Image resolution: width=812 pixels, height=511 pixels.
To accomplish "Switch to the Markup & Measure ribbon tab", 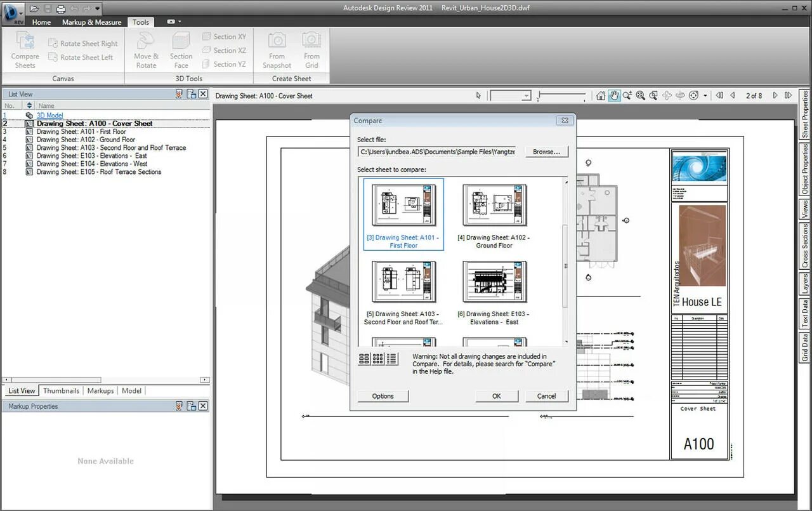I will (x=91, y=22).
